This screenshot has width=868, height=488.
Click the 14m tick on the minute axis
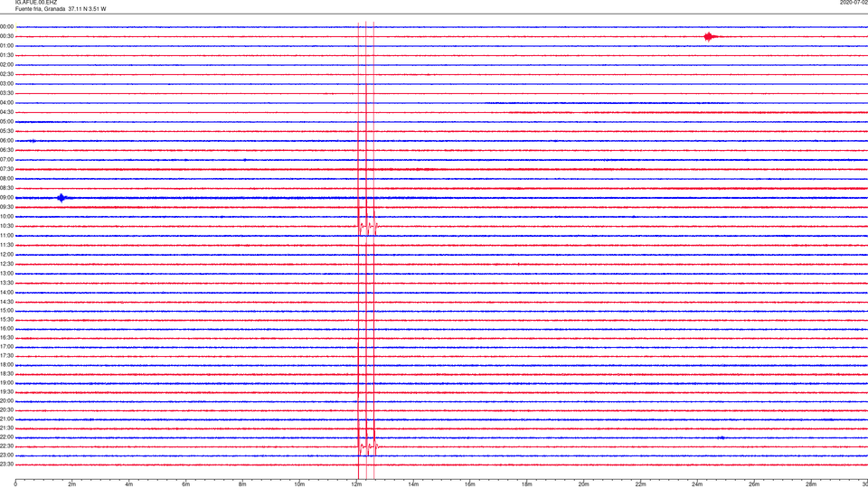[413, 484]
